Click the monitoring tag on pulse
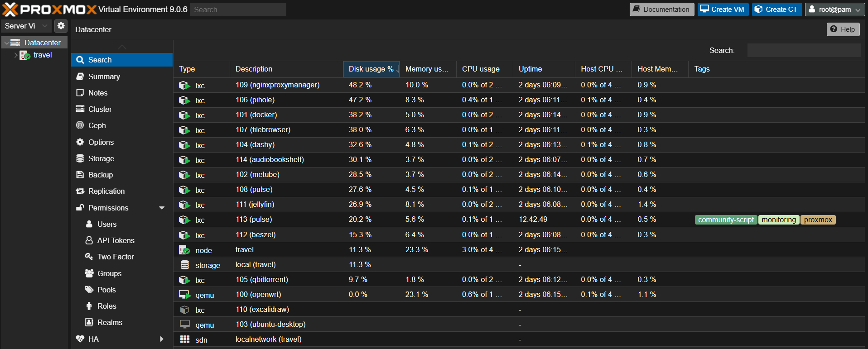868x349 pixels. [778, 220]
